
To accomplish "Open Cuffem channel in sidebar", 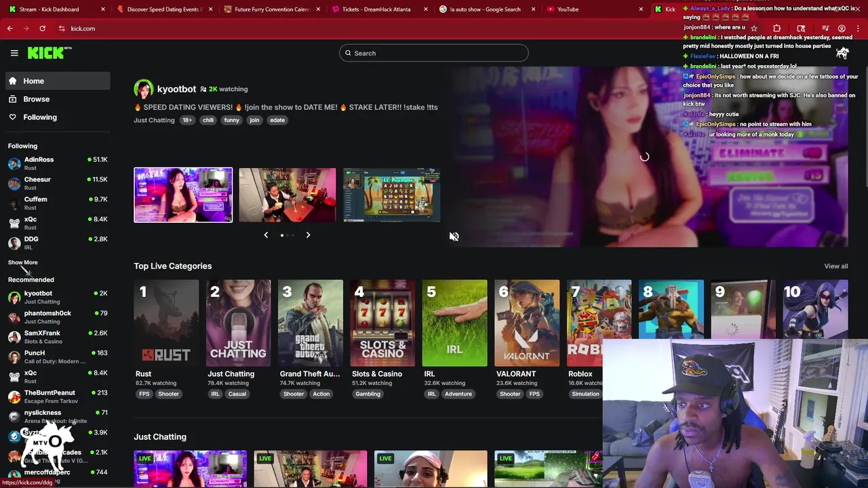I will click(x=58, y=203).
